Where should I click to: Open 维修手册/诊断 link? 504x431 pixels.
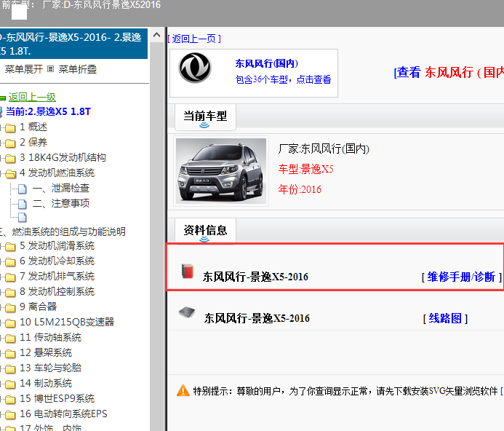click(x=461, y=277)
